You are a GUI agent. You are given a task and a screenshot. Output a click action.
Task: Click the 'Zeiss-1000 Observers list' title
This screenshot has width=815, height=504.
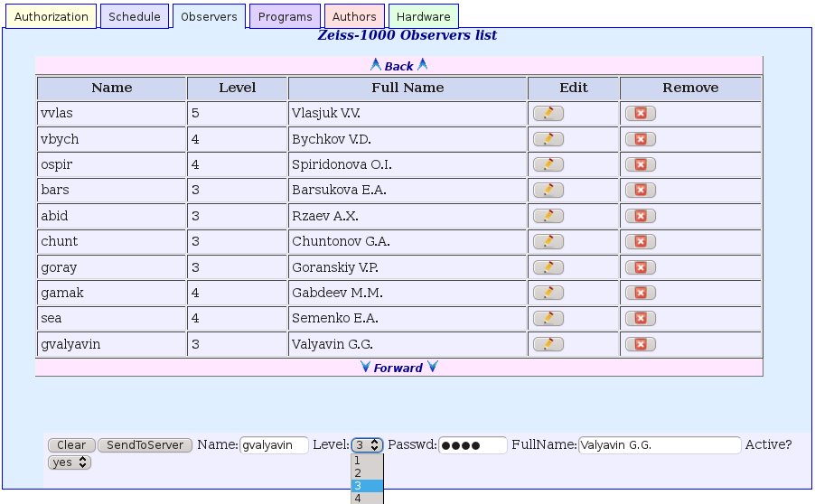(x=407, y=35)
